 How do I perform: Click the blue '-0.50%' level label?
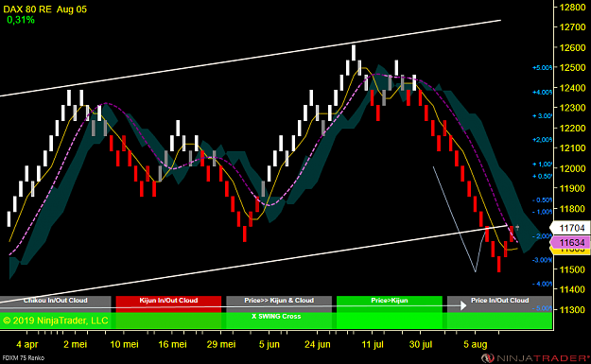click(x=543, y=200)
